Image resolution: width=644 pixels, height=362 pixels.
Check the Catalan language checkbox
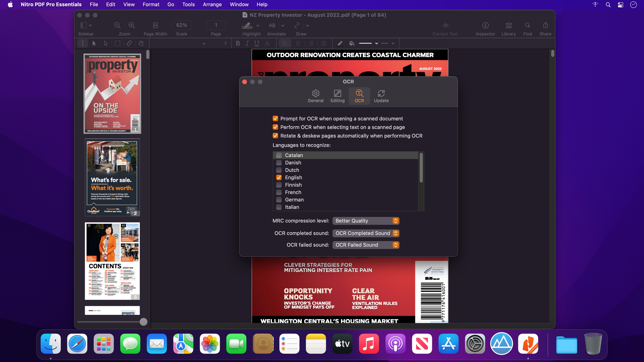[279, 155]
